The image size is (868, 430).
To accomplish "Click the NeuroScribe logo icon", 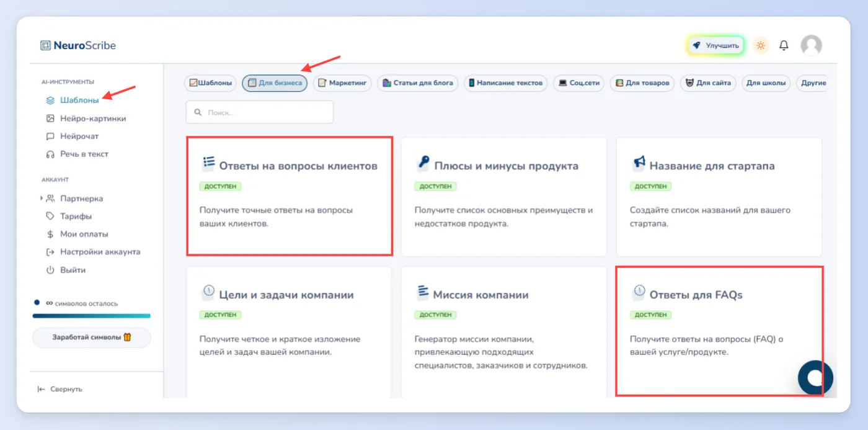I will tap(45, 45).
